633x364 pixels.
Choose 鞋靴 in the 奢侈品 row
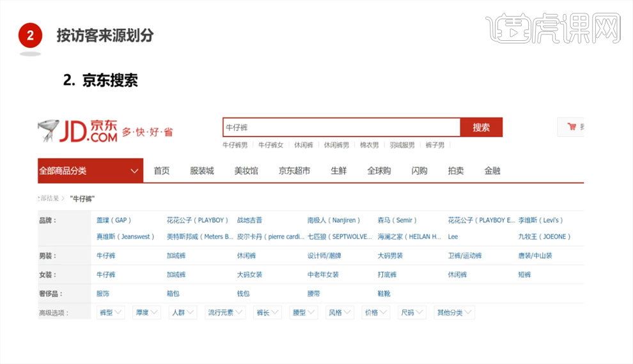pos(384,294)
